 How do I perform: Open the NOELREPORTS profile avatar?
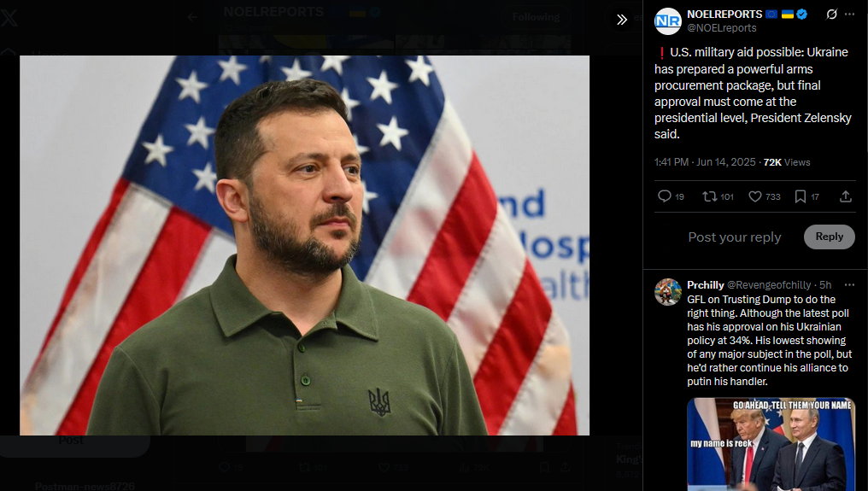click(x=667, y=21)
